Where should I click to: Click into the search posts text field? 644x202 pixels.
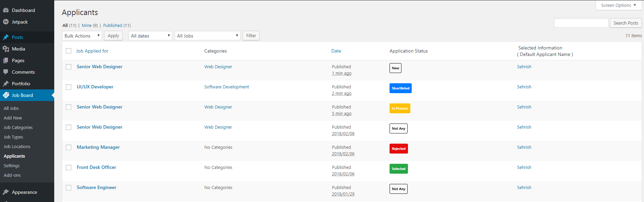point(581,23)
